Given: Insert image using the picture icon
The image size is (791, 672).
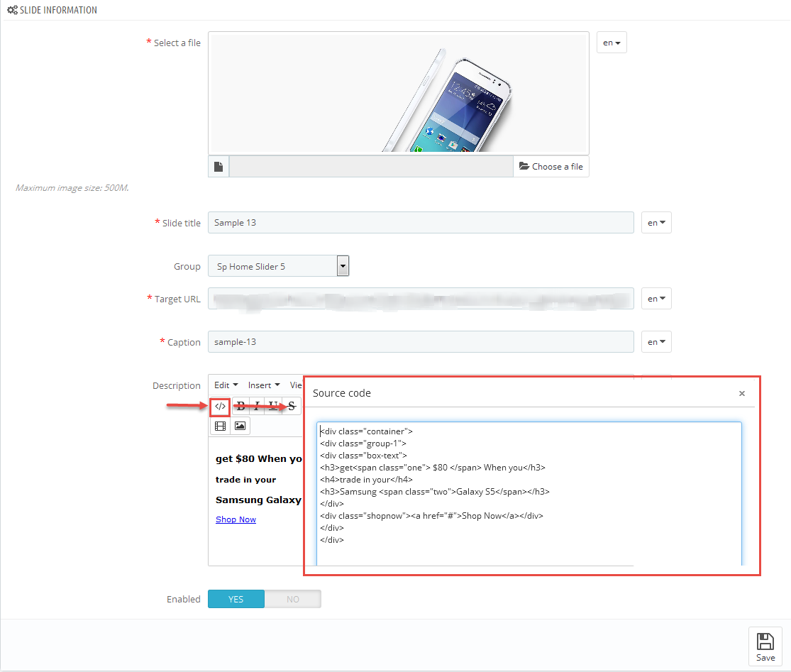Looking at the screenshot, I should pyautogui.click(x=240, y=426).
